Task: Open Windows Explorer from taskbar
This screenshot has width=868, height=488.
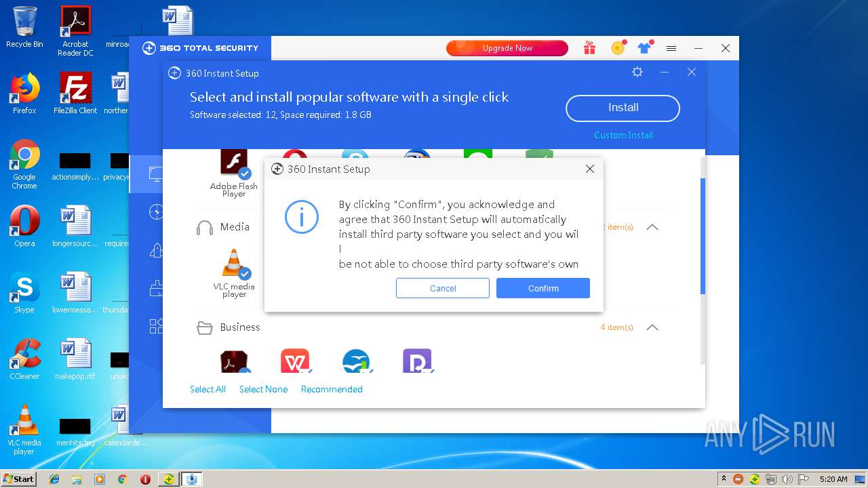Action: (x=77, y=479)
